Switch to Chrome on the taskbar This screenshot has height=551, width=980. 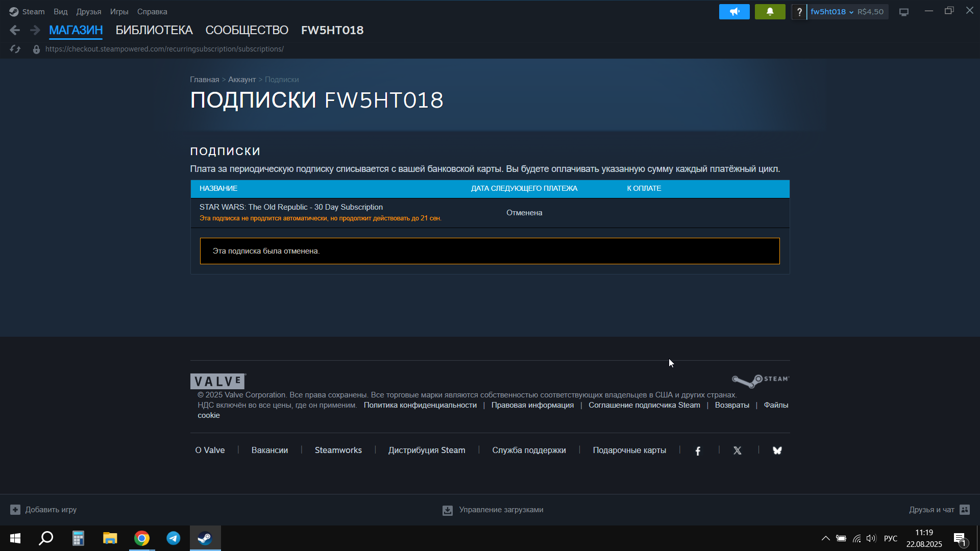click(x=142, y=538)
